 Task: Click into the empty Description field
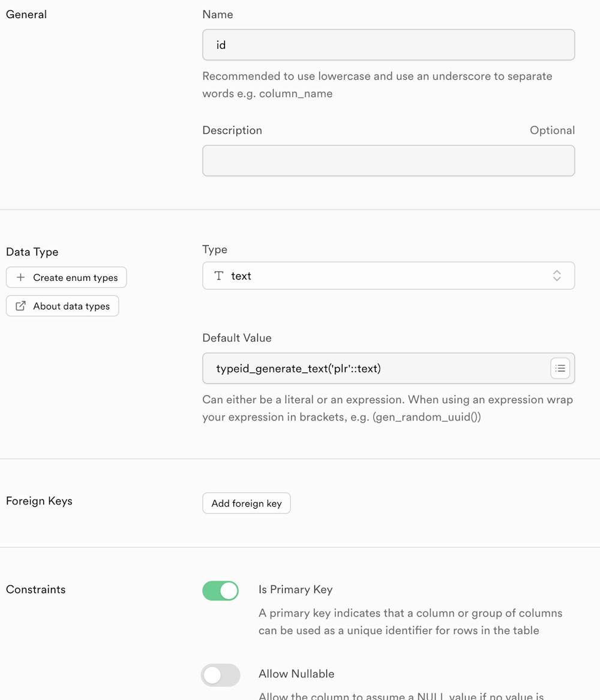388,161
